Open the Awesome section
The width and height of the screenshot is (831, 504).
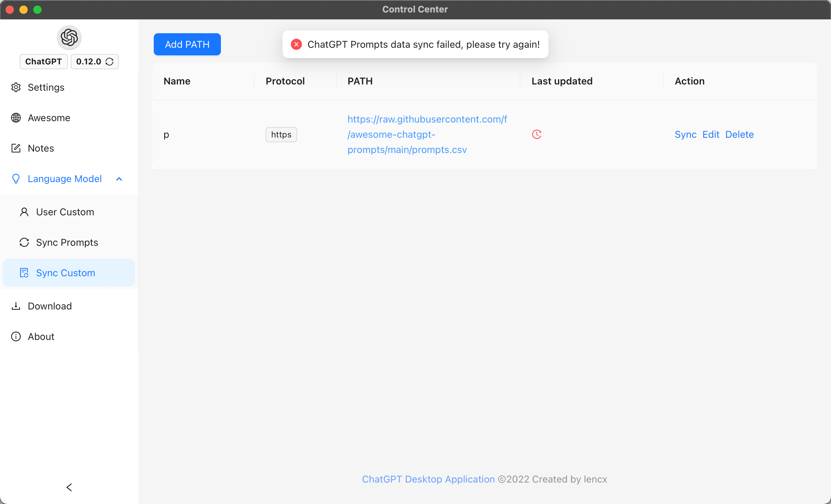pyautogui.click(x=69, y=118)
